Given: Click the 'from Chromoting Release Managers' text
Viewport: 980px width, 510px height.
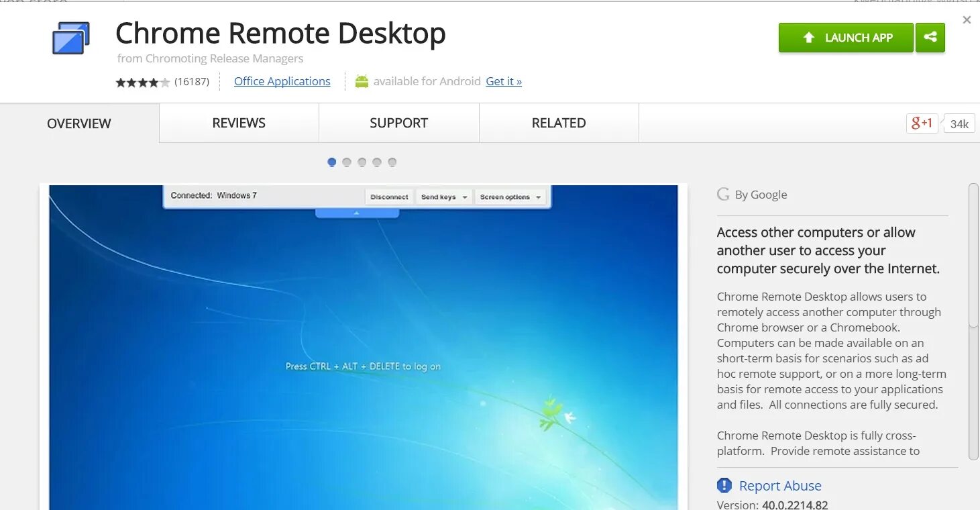Looking at the screenshot, I should 210,58.
